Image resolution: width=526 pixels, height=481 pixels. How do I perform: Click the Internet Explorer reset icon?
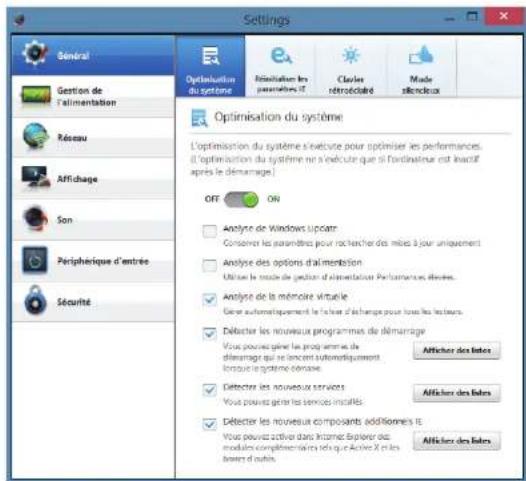coord(281,56)
